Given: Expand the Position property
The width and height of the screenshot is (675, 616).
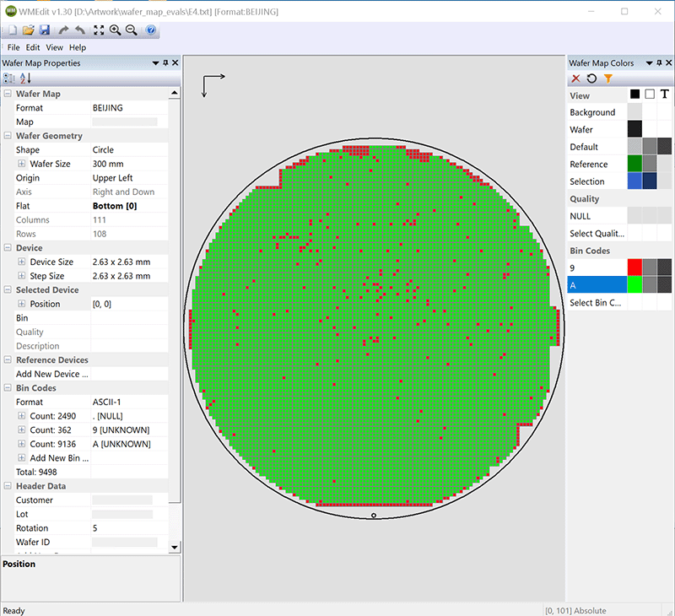Looking at the screenshot, I should 22,304.
